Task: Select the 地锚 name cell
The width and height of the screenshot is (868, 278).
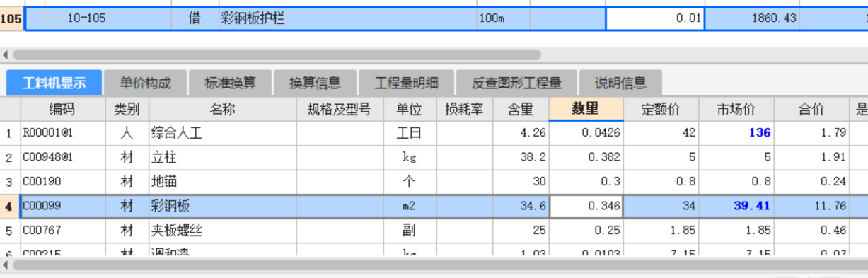Action: 223,181
